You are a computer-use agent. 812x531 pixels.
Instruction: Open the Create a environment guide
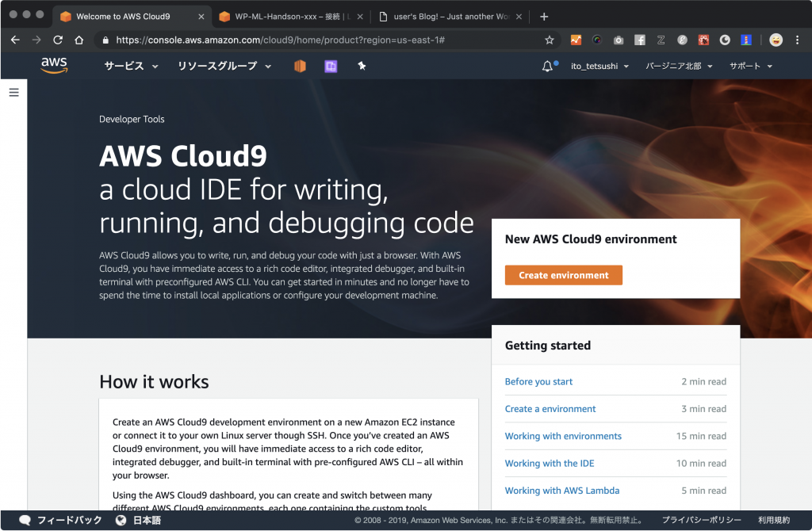(550, 409)
